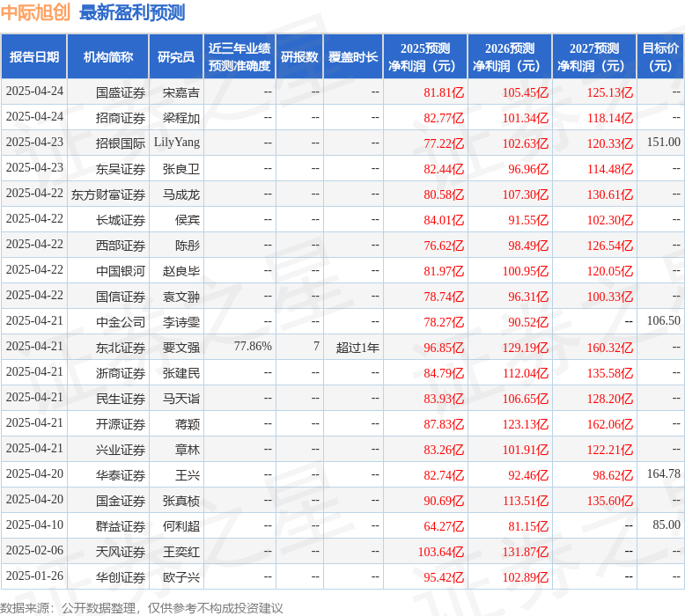This screenshot has height=616, width=685.
Task: Click the 近三年业绩预测准确度 header
Action: (239, 56)
